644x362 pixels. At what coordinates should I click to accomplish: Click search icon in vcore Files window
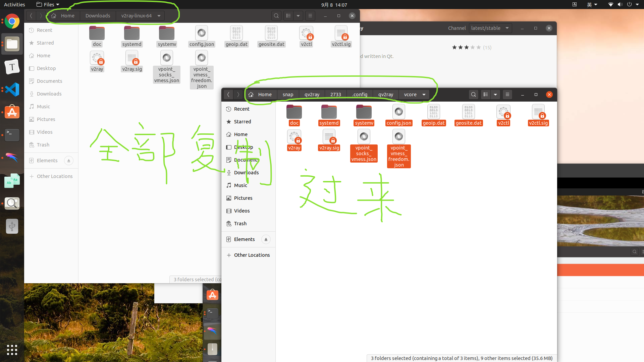click(x=473, y=95)
